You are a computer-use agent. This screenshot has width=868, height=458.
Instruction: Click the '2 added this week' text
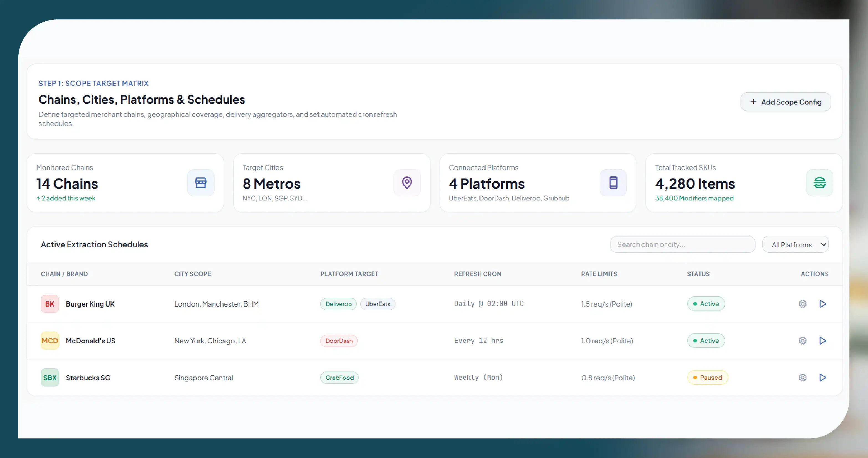point(66,198)
